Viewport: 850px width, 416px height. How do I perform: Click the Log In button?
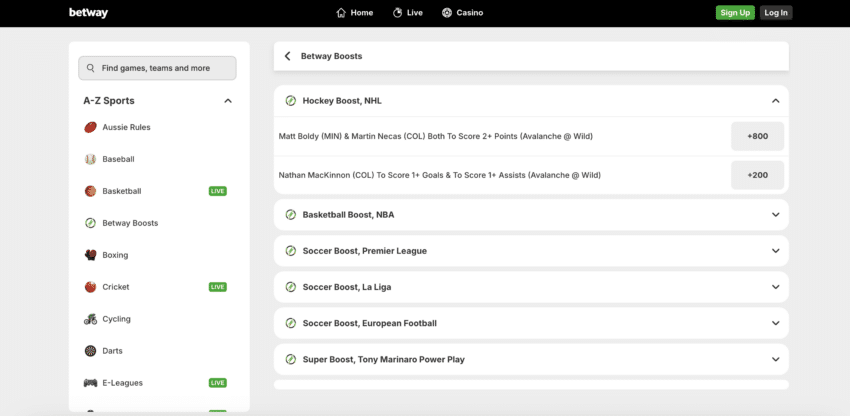pos(776,12)
